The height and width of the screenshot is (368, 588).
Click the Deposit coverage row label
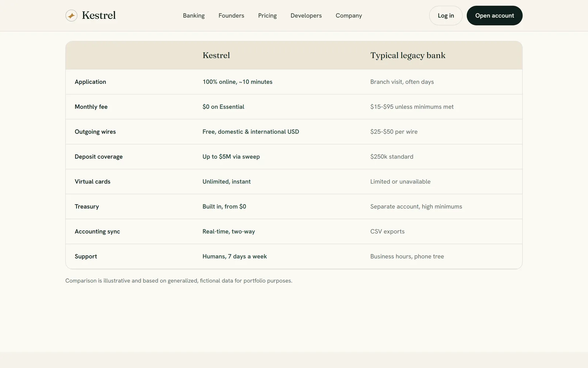(x=98, y=156)
